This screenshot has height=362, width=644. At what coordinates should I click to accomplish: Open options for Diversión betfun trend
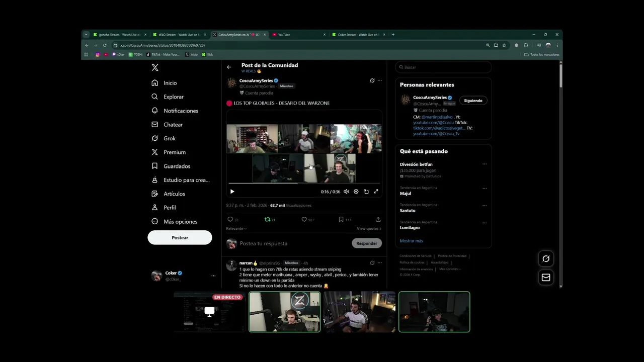pos(485,164)
